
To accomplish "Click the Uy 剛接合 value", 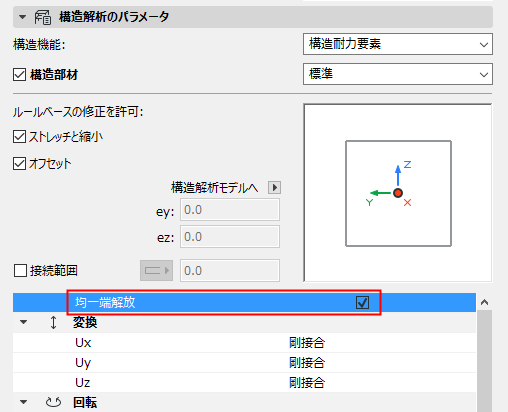I will [307, 363].
